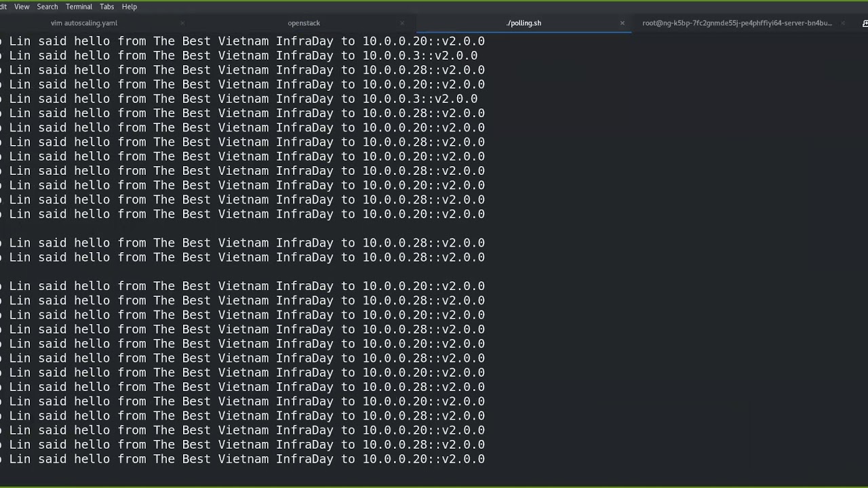Screen dimensions: 868x488
Task: Switch to the root@ng-k5bp server tab
Action: click(737, 23)
